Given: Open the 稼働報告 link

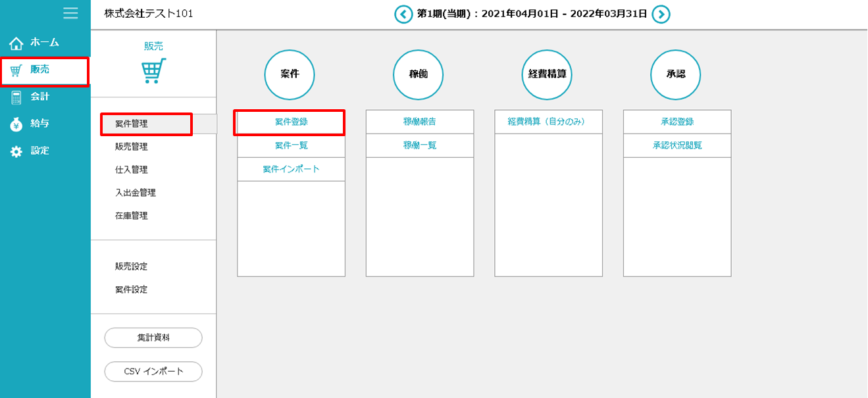Looking at the screenshot, I should [x=419, y=122].
